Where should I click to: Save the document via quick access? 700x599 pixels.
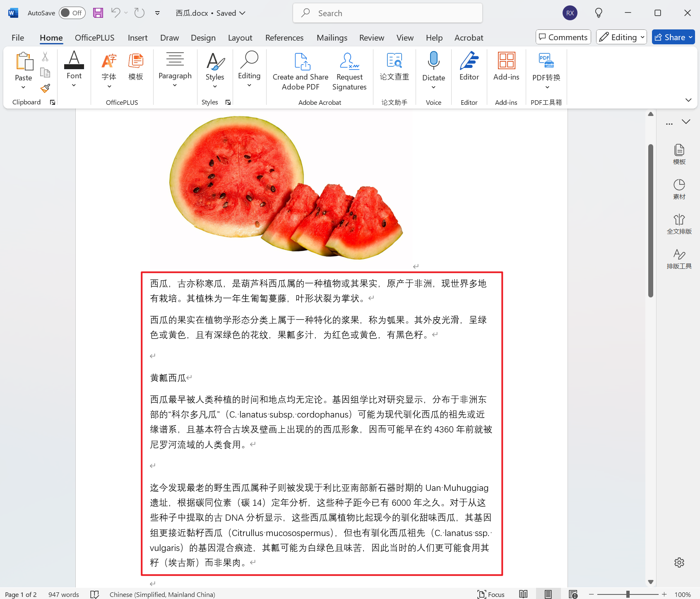[x=98, y=13]
